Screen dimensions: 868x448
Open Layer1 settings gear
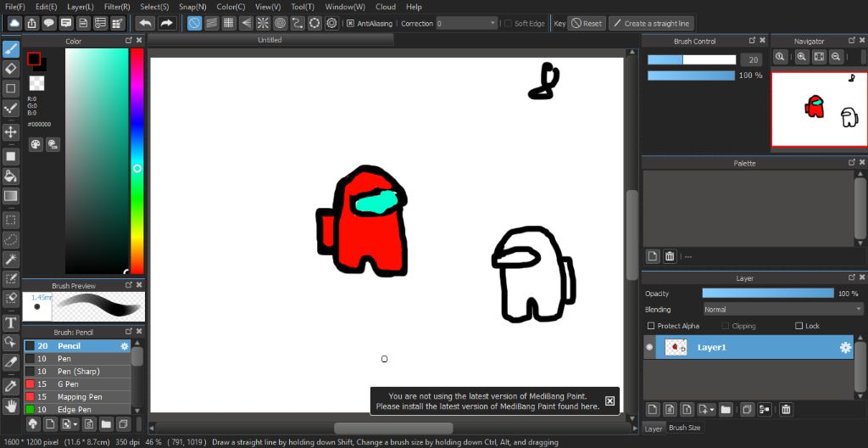coord(845,348)
